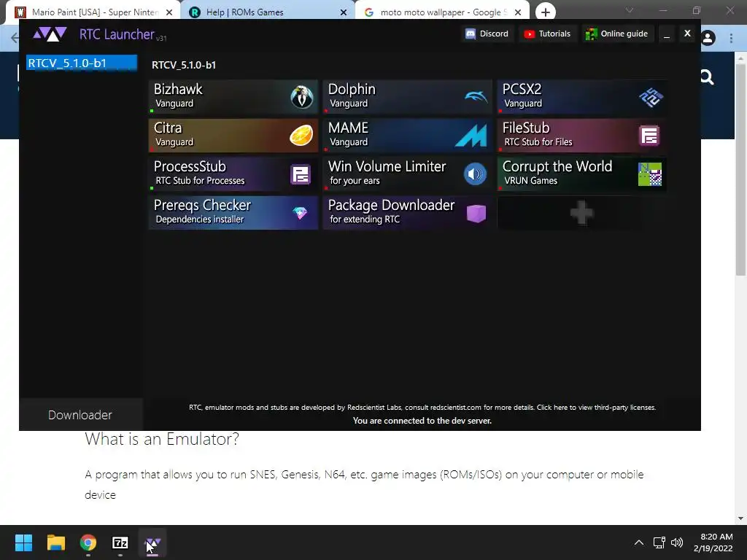Screen dimensions: 747x560
Task: Click the Prereqs Checker diamond icon
Action: pyautogui.click(x=300, y=213)
